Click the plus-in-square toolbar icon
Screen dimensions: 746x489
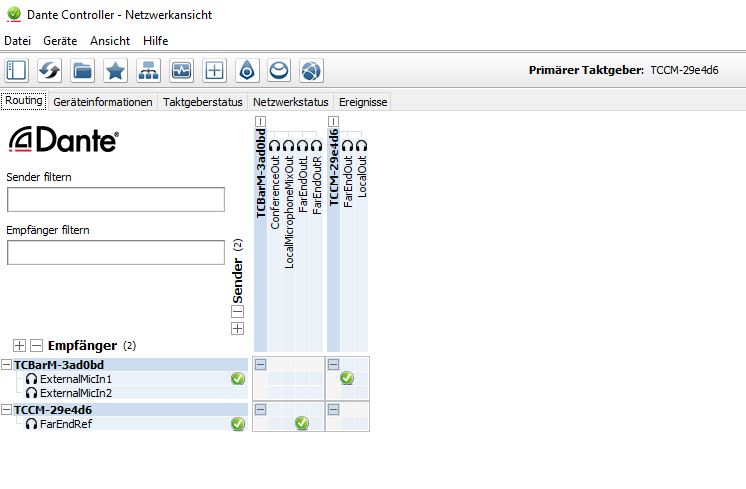pyautogui.click(x=214, y=71)
